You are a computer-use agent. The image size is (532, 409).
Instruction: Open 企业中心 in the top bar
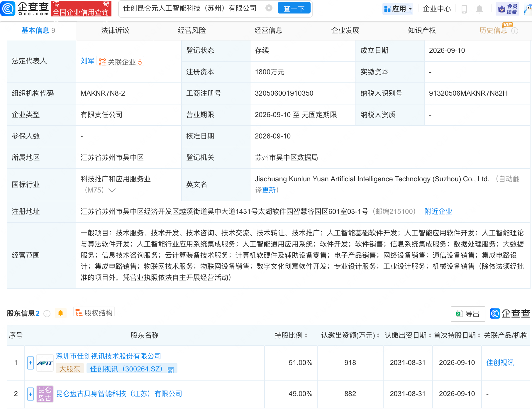437,9
